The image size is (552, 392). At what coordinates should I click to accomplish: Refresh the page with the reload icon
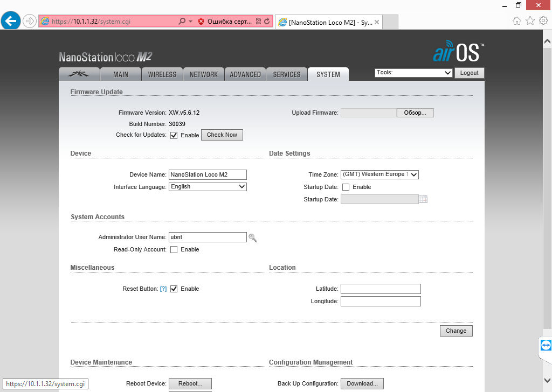click(x=267, y=22)
